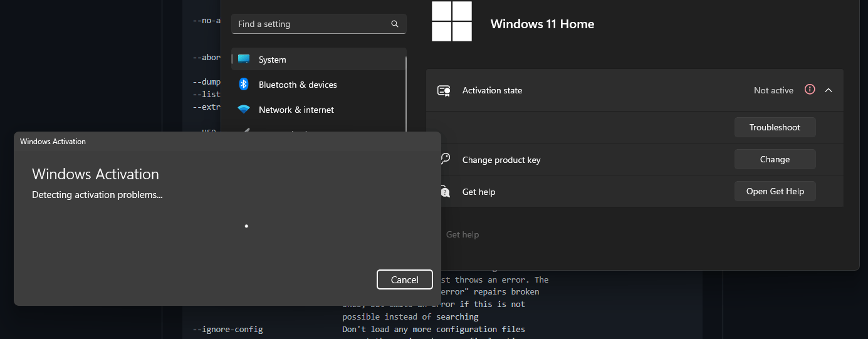Click Detecting activation problems text
This screenshot has width=868, height=339.
coord(97,195)
